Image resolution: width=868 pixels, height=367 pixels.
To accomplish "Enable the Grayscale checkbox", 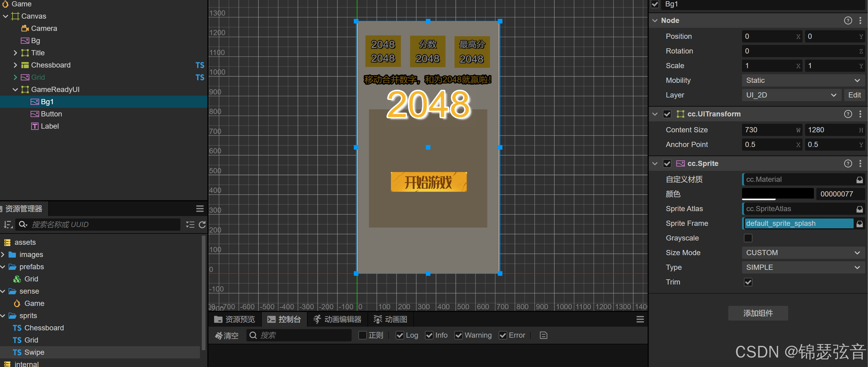I will 748,238.
